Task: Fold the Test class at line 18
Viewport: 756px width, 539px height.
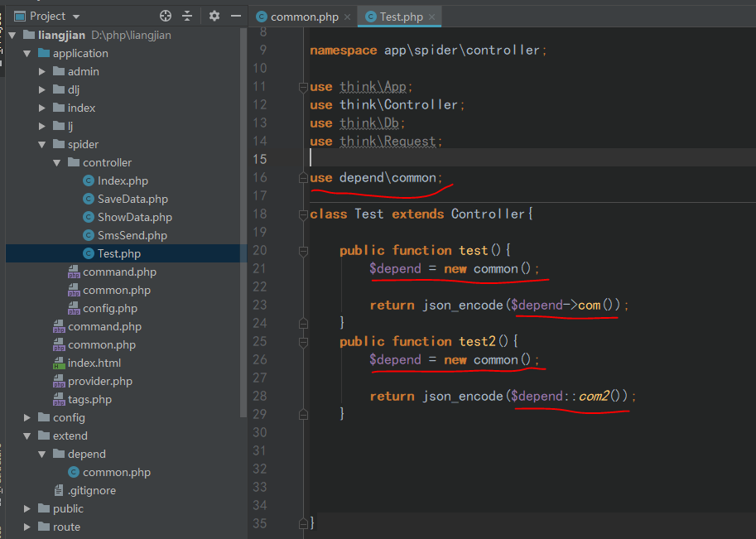Action: (x=303, y=214)
